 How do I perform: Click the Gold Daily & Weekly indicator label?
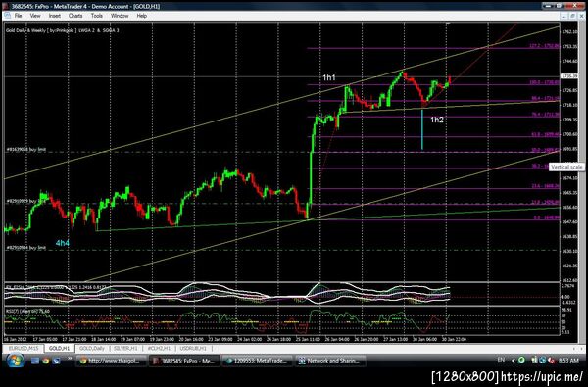[63, 30]
